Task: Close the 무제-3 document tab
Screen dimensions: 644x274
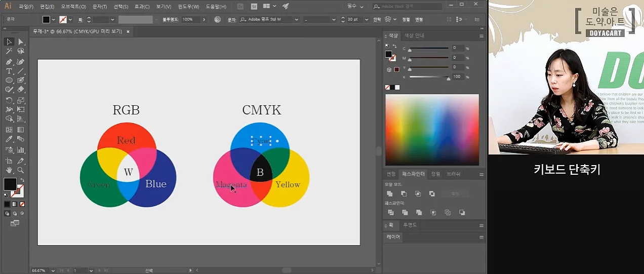Action: point(128,31)
